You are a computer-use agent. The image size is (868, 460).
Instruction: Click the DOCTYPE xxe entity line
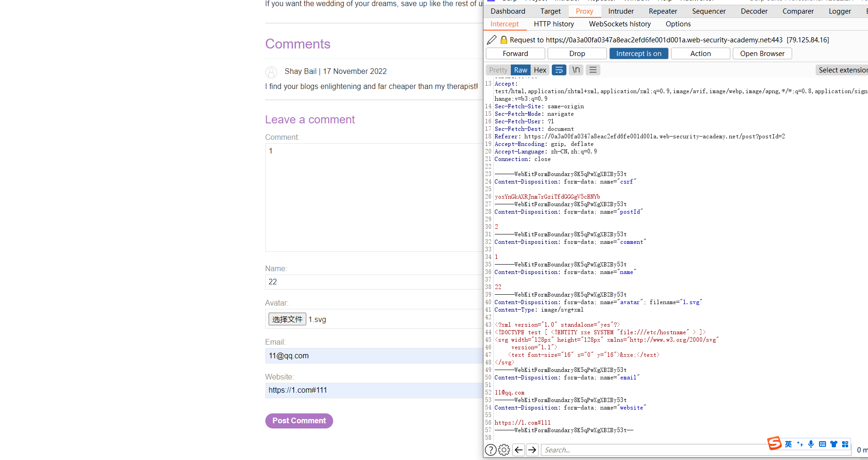coord(600,332)
